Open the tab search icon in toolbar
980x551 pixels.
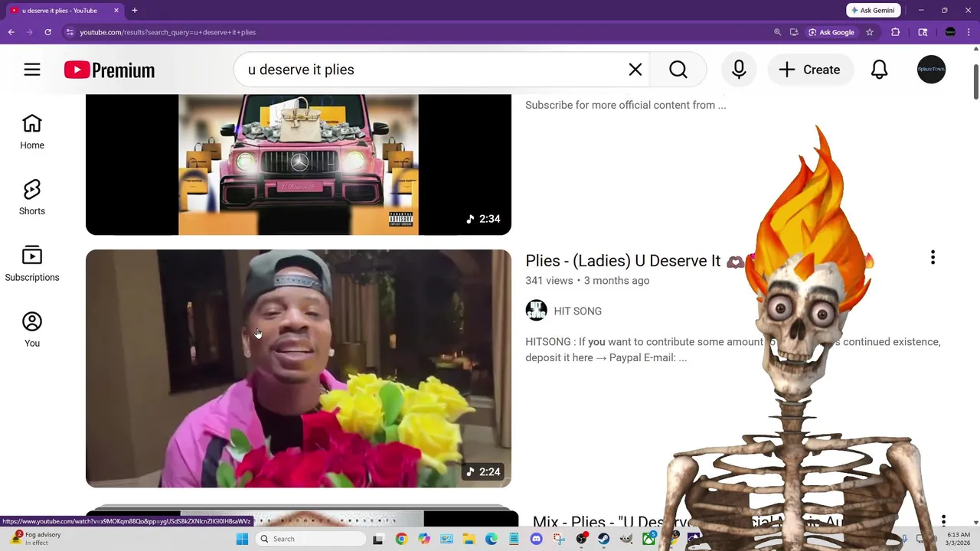pyautogui.click(x=923, y=32)
